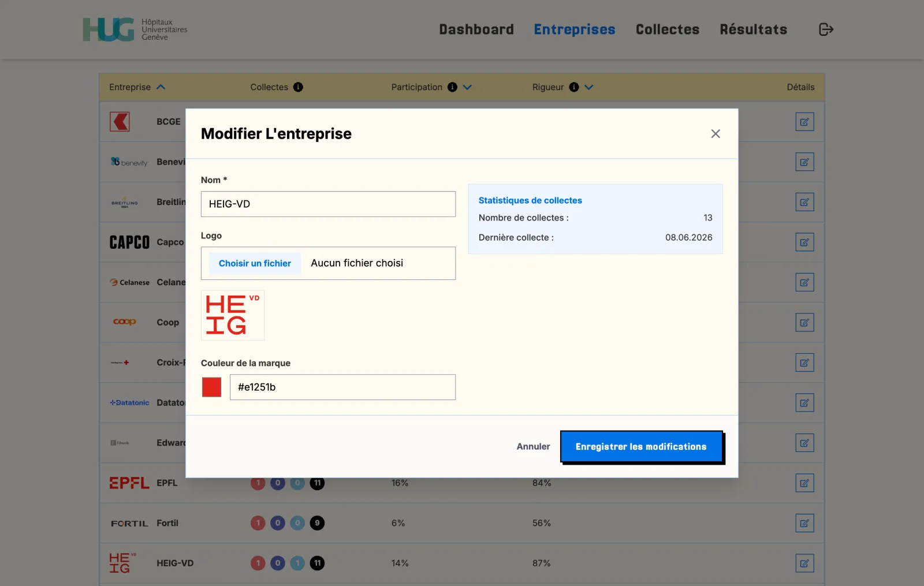Open edit details for Breitling row
Image resolution: width=924 pixels, height=586 pixels.
point(804,202)
